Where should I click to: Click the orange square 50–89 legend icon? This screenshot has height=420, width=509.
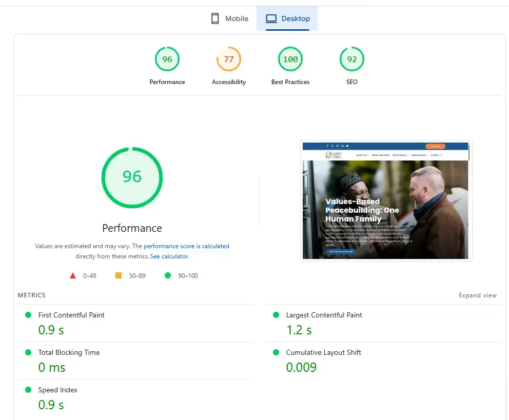click(x=119, y=276)
